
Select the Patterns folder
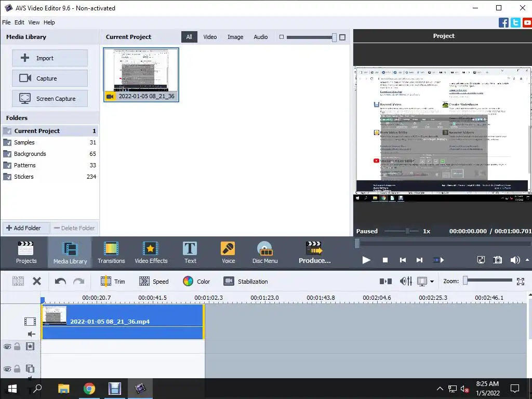click(x=50, y=165)
